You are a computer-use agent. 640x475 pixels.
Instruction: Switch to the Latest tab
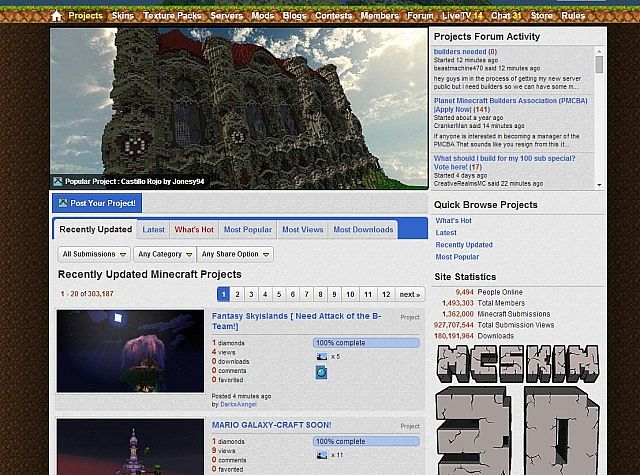153,230
